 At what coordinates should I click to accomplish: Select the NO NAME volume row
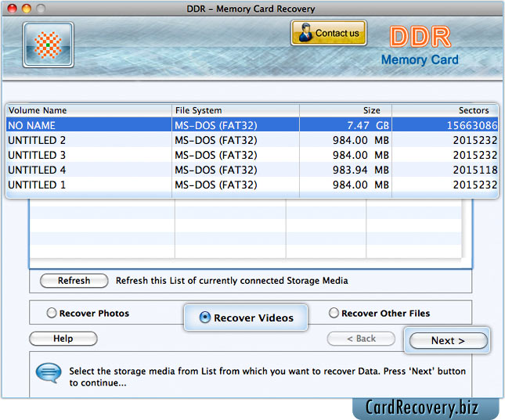[252, 125]
